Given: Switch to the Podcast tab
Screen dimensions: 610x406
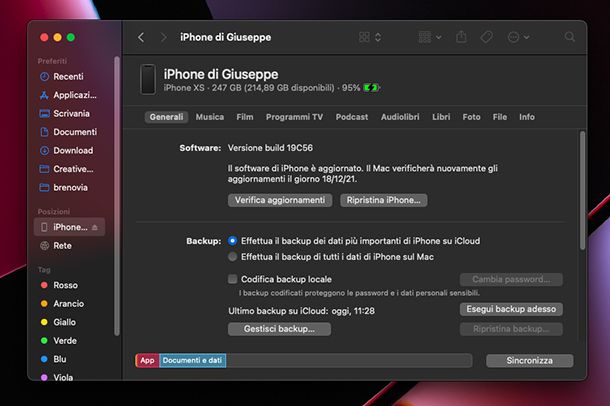Looking at the screenshot, I should point(352,117).
